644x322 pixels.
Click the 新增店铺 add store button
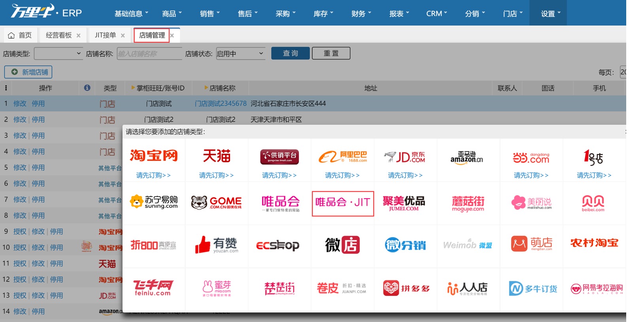point(28,72)
